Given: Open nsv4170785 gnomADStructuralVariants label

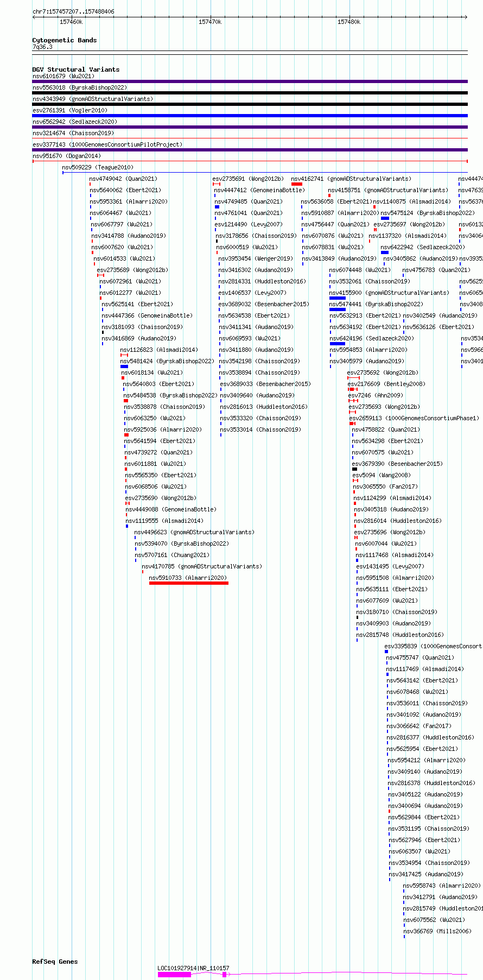Looking at the screenshot, I should point(202,566).
